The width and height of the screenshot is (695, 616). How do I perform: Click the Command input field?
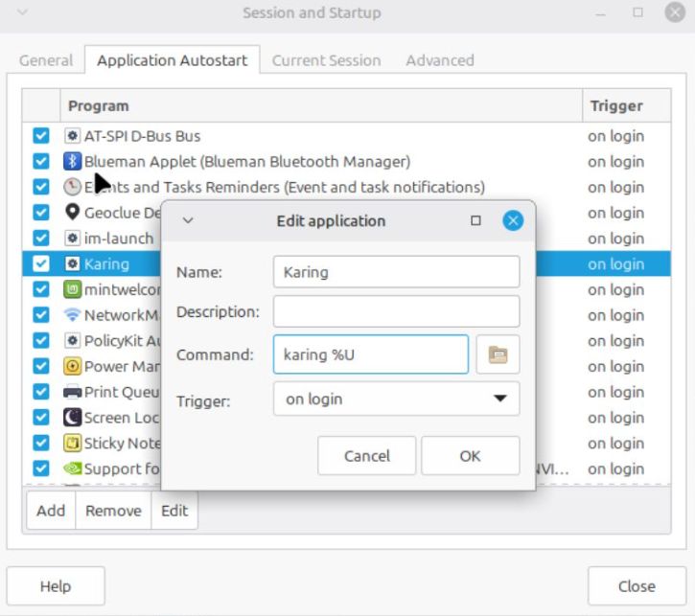(370, 354)
